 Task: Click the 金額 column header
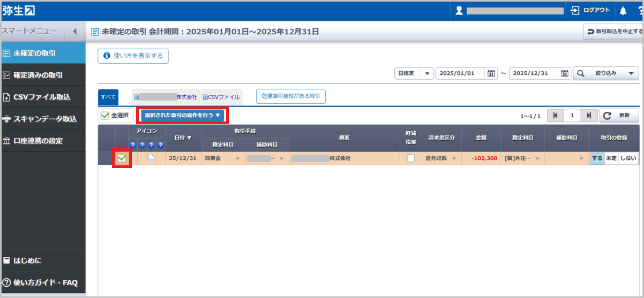point(481,138)
